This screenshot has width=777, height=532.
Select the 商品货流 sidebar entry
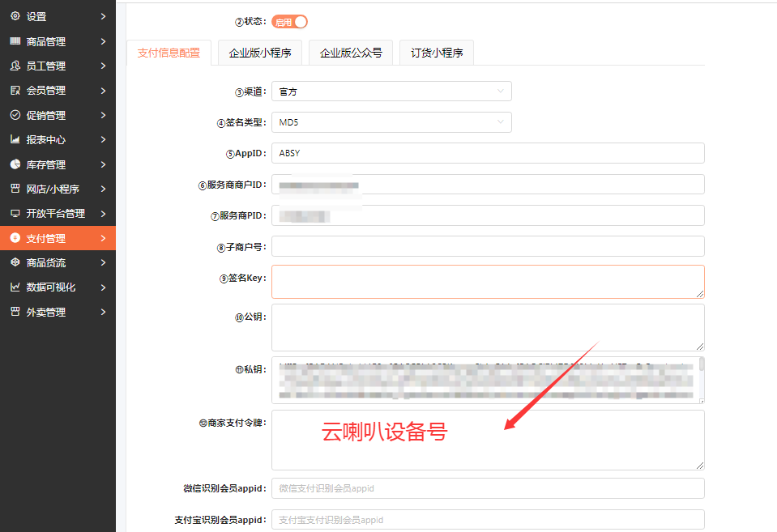pyautogui.click(x=46, y=262)
